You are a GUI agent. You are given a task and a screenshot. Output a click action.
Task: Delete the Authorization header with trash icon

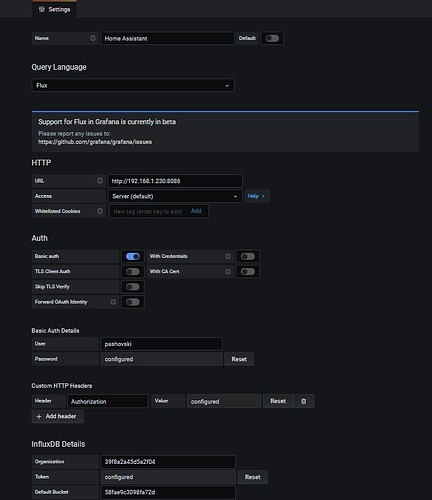pyautogui.click(x=304, y=401)
